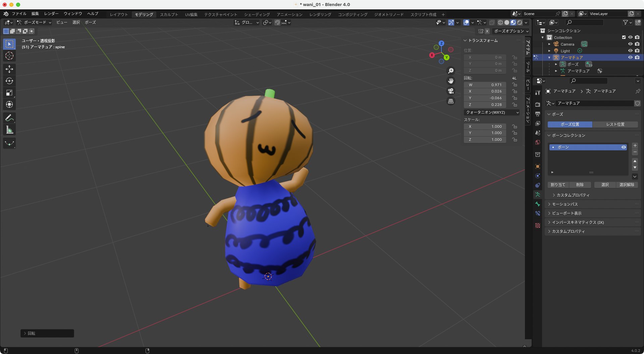Uncheck Collection exclude checkbox

tap(624, 37)
